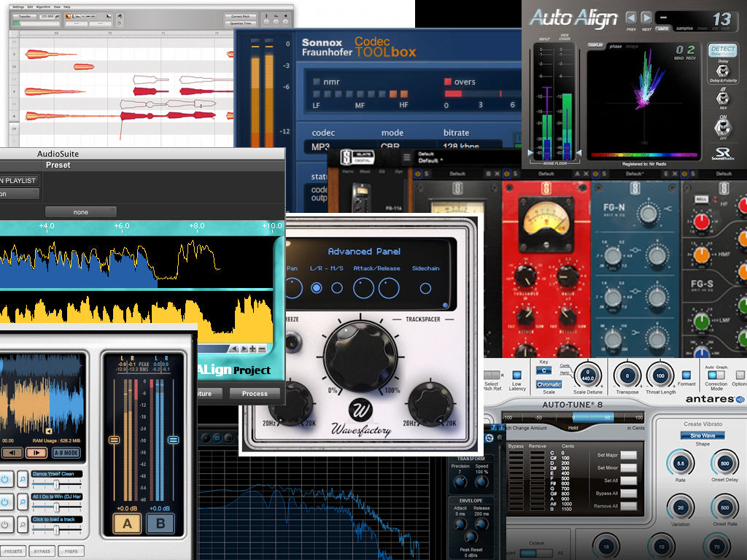Click Auto Align sidechain noise floor arrow
Viewport: 747px width, 560px height.
click(x=579, y=152)
